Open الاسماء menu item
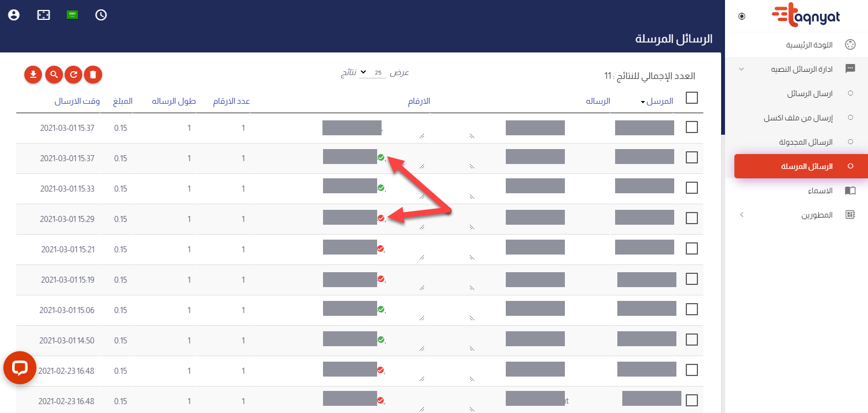This screenshot has height=413, width=868. point(821,190)
